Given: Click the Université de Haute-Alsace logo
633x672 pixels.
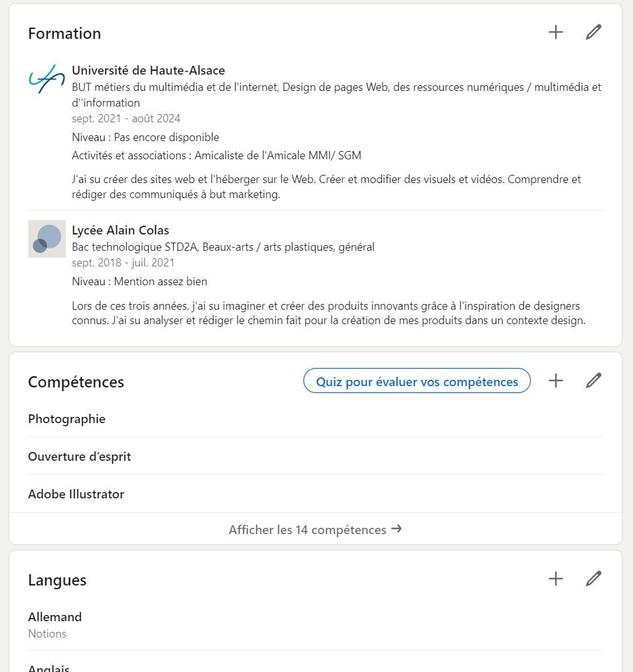Looking at the screenshot, I should (46, 80).
